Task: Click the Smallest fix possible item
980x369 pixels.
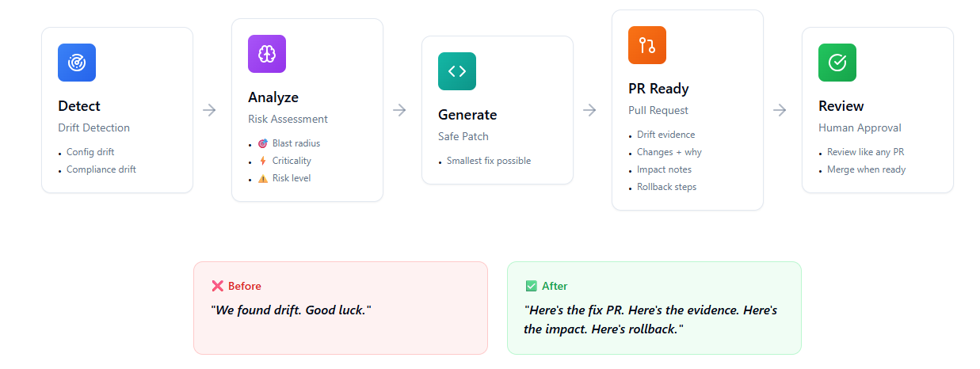Action: coord(489,161)
